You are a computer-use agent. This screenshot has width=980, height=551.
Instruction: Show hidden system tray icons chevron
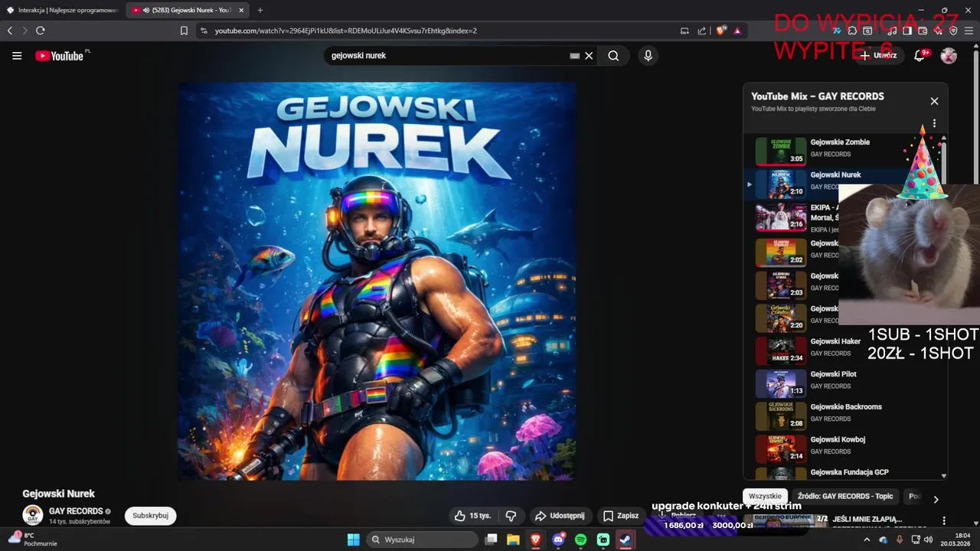[867, 540]
